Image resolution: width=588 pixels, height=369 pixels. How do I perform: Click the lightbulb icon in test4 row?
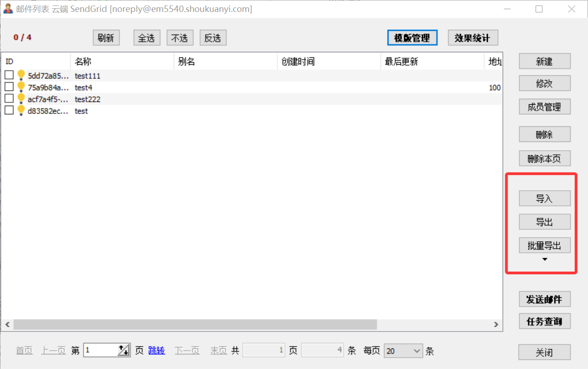coord(21,87)
